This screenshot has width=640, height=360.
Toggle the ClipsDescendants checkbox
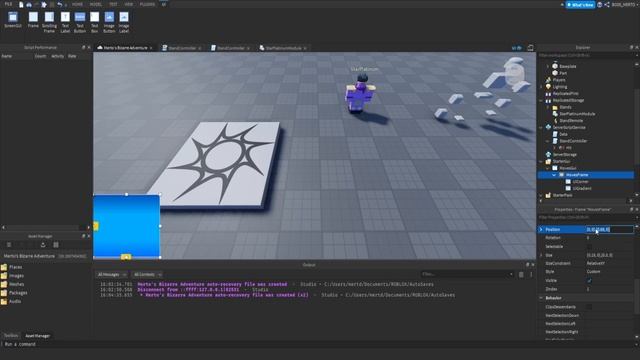[589, 307]
